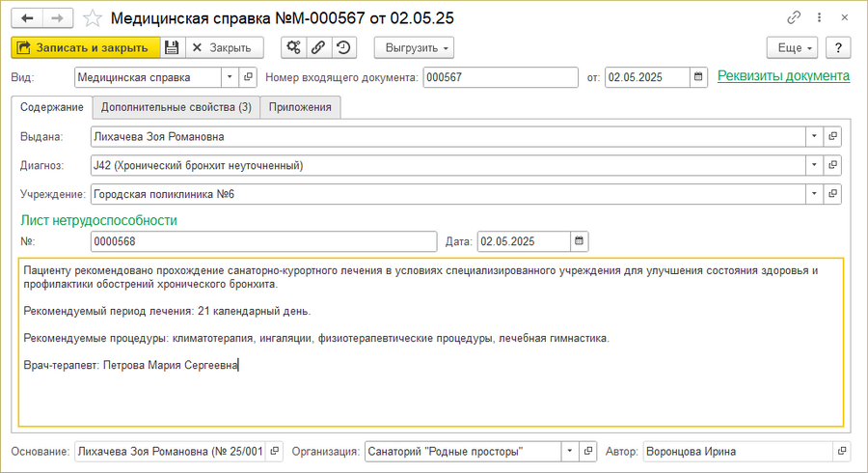Open Диагноз field's linked record
The image size is (868, 473).
pos(832,165)
